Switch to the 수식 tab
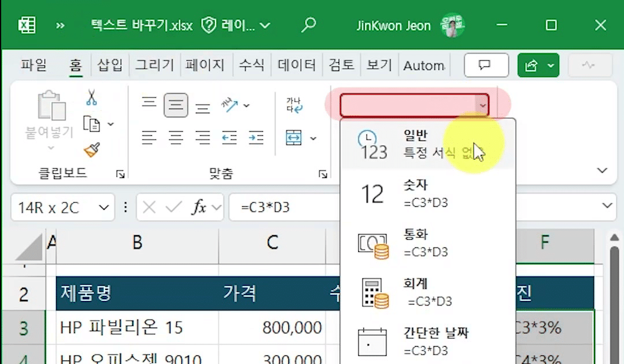 [x=251, y=65]
